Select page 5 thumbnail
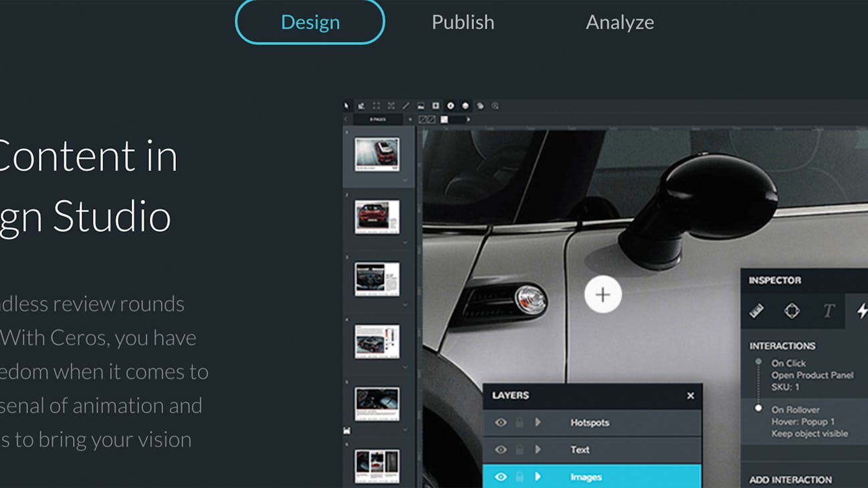Image resolution: width=868 pixels, height=488 pixels. point(376,404)
